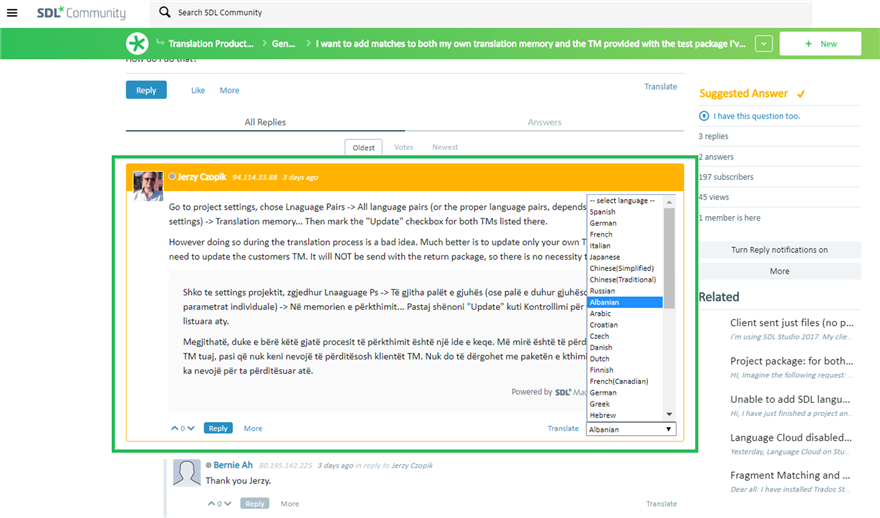This screenshot has width=880, height=518.
Task: Open 'Project package: for both' related thread
Action: coord(792,361)
